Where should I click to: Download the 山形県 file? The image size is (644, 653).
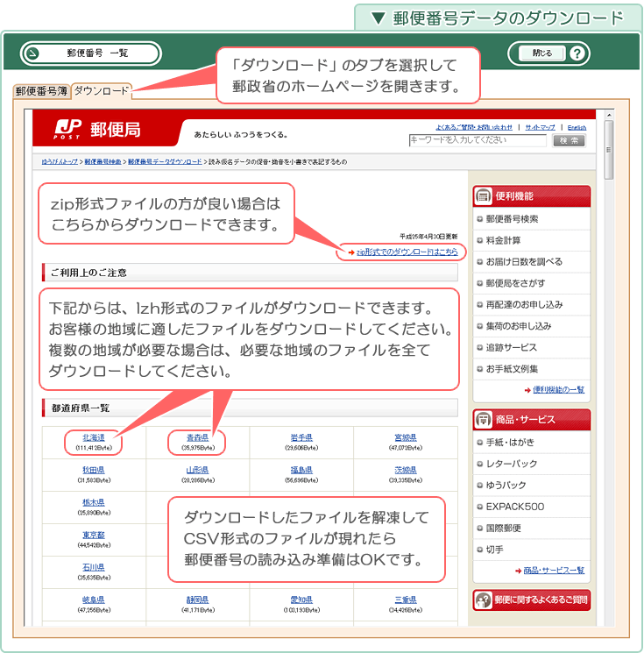(197, 470)
